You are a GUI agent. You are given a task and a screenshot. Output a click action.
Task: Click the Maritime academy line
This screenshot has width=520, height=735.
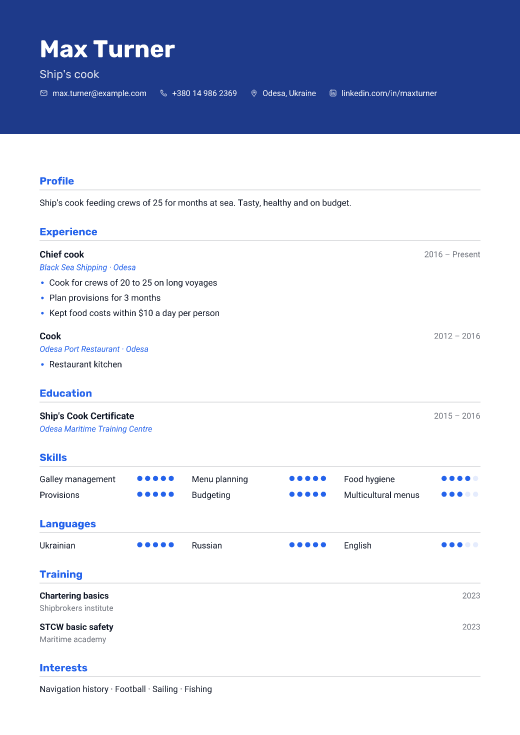tap(73, 639)
